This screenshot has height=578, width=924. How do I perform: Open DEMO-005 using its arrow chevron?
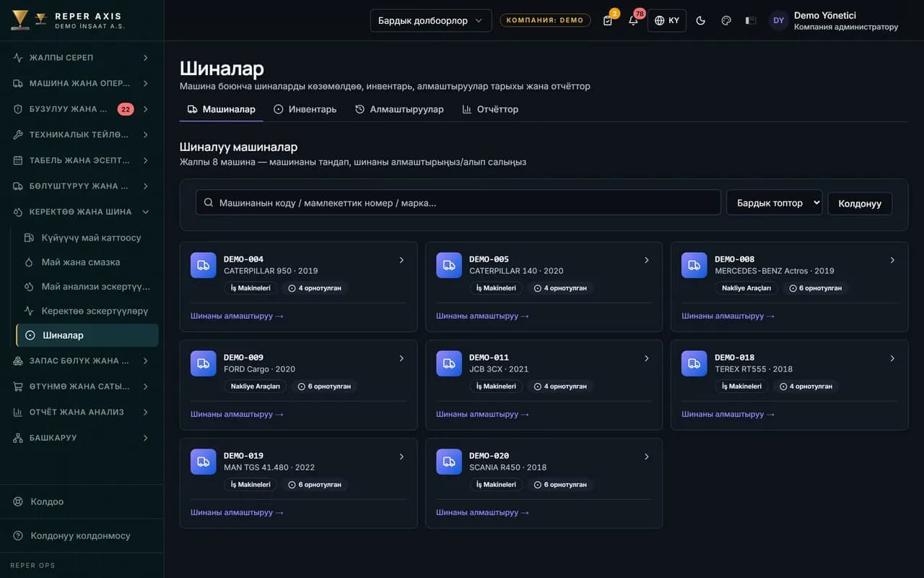tap(647, 260)
